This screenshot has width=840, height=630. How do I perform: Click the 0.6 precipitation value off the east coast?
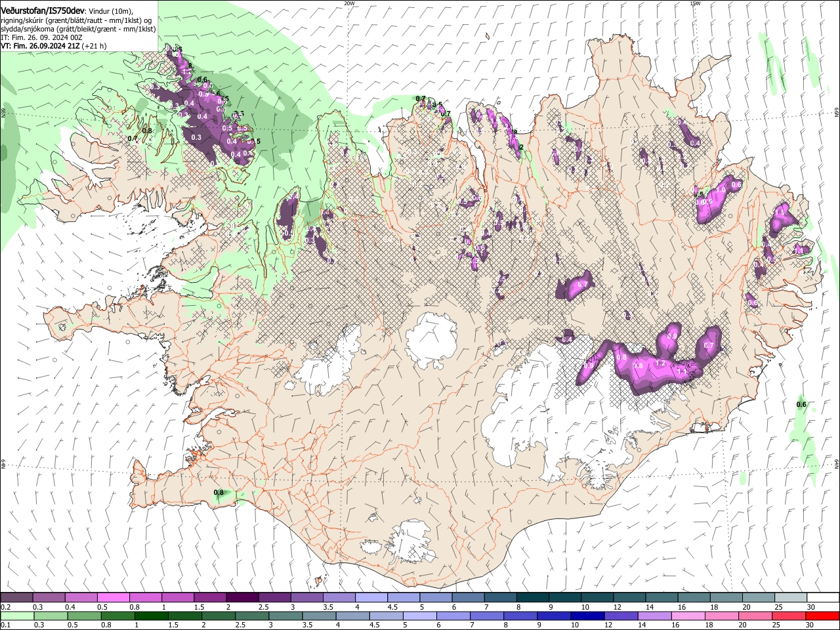coord(801,404)
